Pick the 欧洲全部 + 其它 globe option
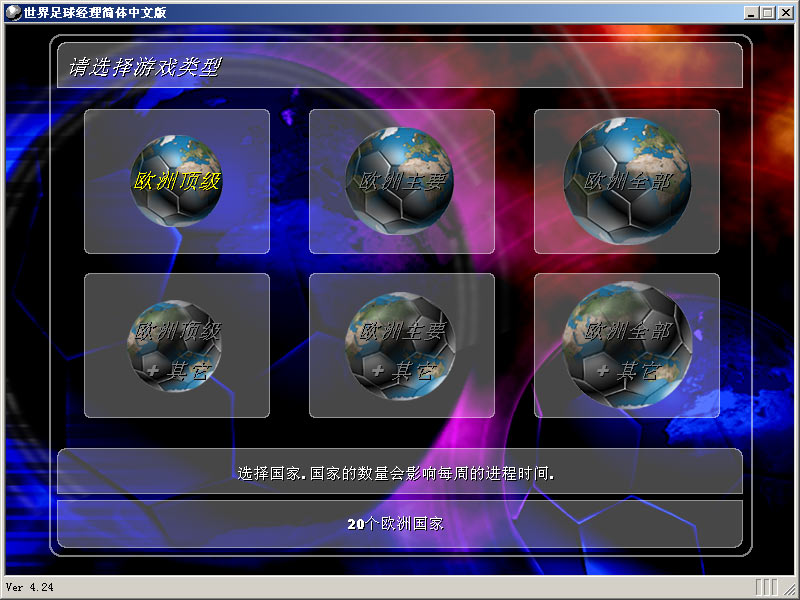The width and height of the screenshot is (800, 600). [627, 345]
